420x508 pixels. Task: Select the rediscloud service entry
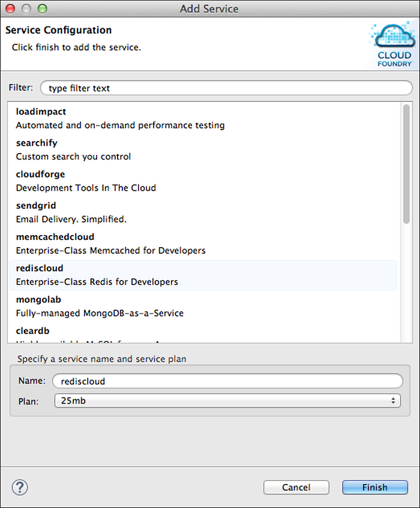[x=120, y=275]
